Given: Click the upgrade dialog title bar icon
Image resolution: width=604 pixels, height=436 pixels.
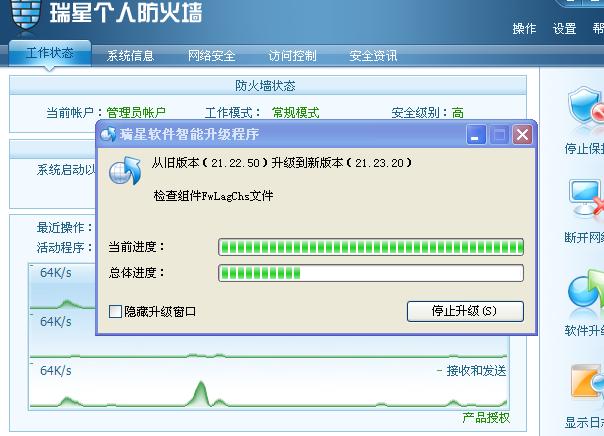Looking at the screenshot, I should [x=108, y=134].
